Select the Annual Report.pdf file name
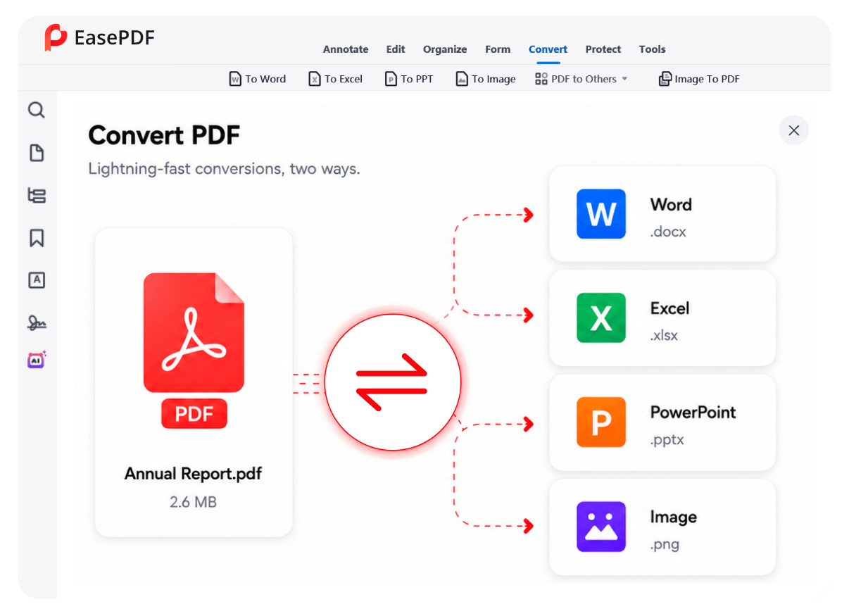 pyautogui.click(x=194, y=474)
